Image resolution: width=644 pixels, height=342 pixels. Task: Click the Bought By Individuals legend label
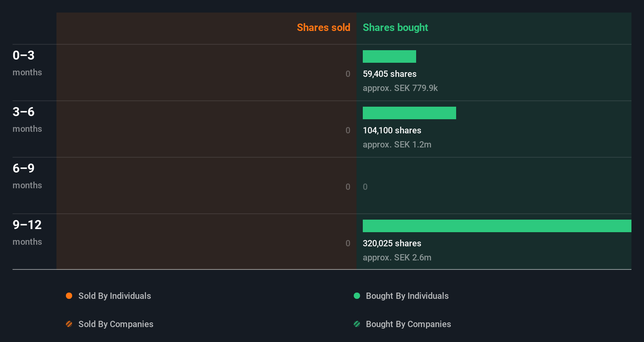(x=407, y=296)
